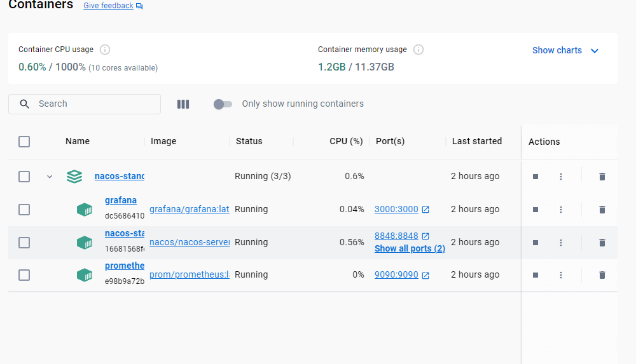
Task: Stop the grafana container
Action: 536,210
